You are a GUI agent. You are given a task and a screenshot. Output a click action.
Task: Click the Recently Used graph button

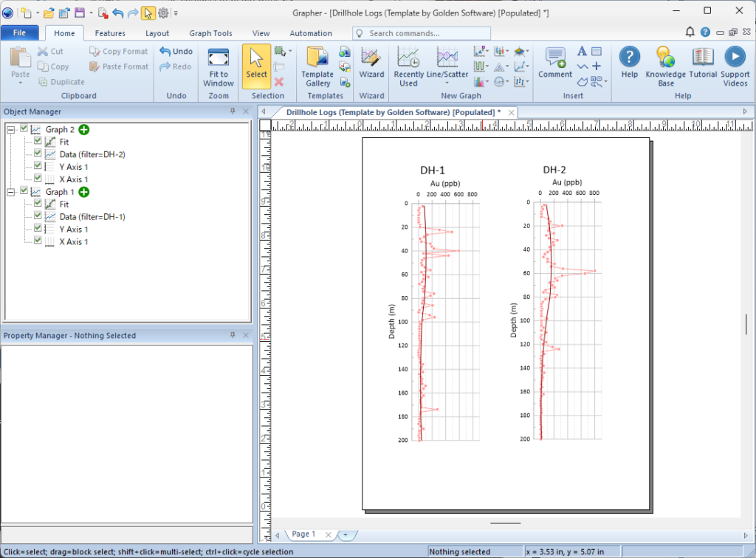pyautogui.click(x=408, y=65)
